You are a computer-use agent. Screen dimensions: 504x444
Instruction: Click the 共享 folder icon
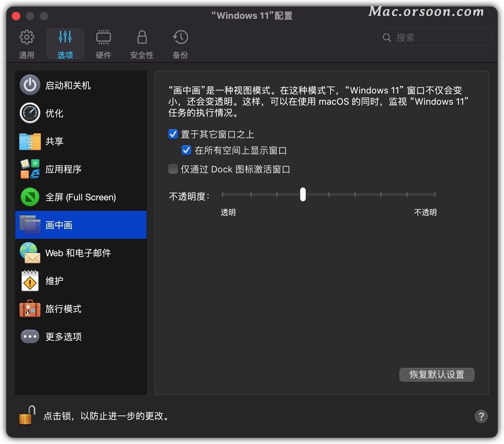pyautogui.click(x=30, y=141)
